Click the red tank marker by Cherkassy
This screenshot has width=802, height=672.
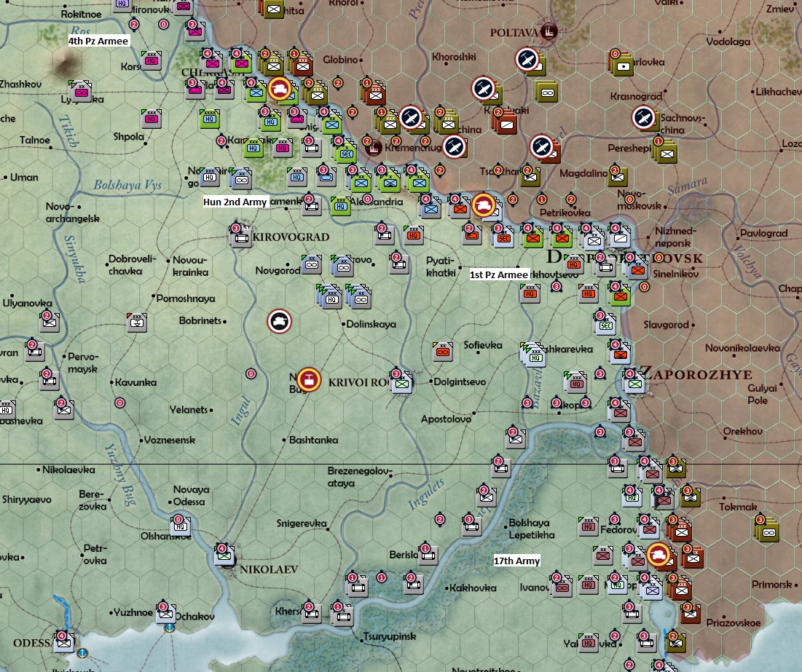pyautogui.click(x=279, y=89)
